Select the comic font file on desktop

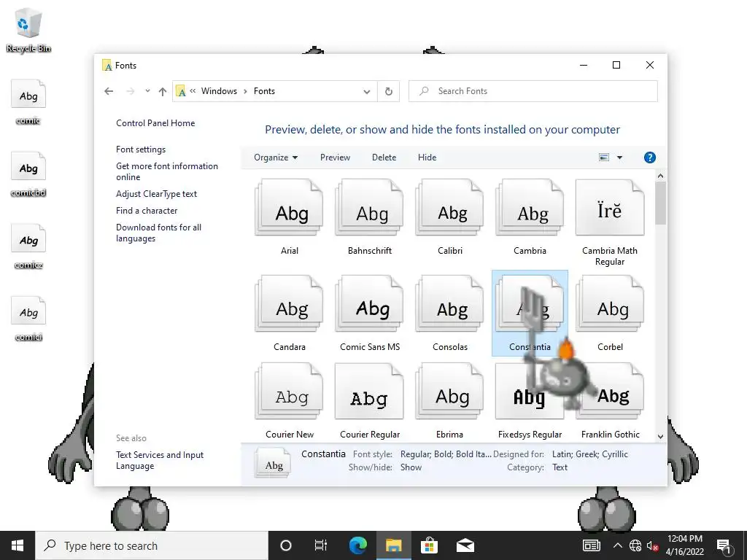pos(28,102)
